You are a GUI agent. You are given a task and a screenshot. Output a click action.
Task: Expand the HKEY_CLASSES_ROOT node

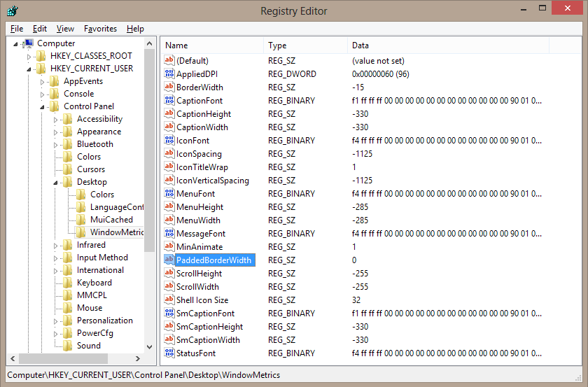coord(29,57)
